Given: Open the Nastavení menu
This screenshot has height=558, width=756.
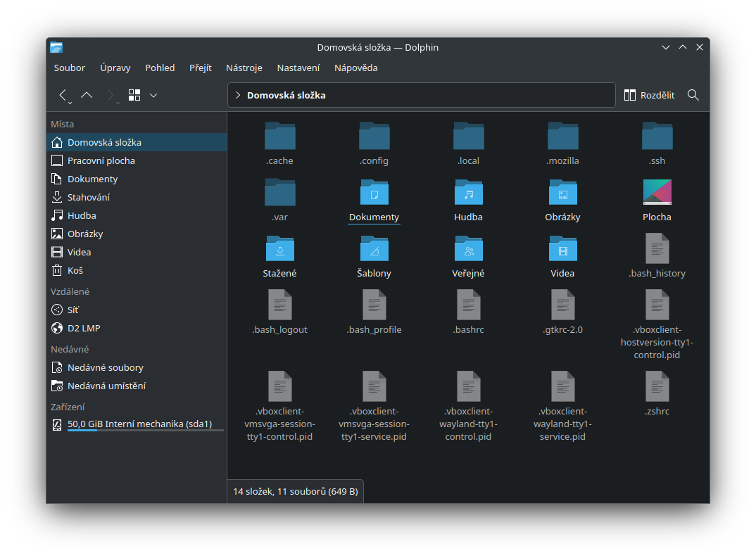Looking at the screenshot, I should (x=298, y=68).
